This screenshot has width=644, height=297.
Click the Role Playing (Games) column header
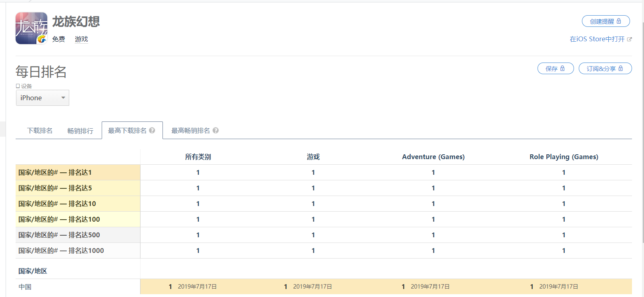[x=564, y=157]
